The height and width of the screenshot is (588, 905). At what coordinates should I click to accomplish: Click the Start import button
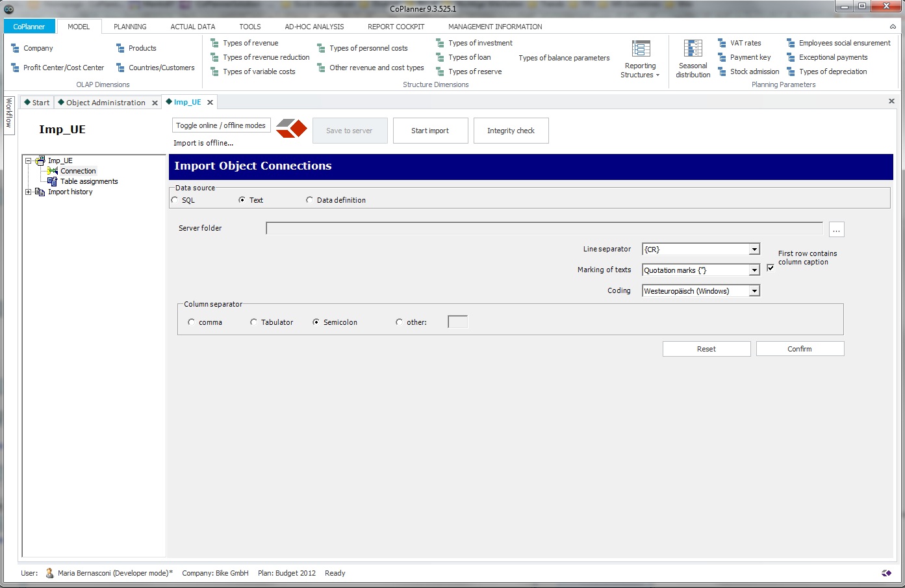430,131
